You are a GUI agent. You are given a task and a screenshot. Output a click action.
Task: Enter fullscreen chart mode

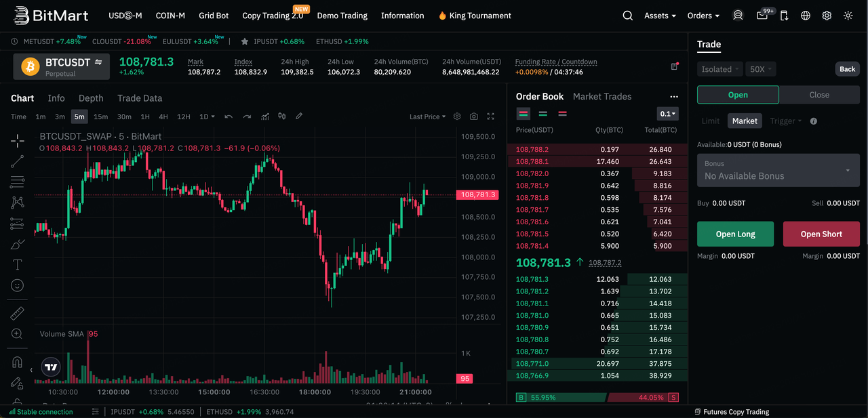click(491, 117)
